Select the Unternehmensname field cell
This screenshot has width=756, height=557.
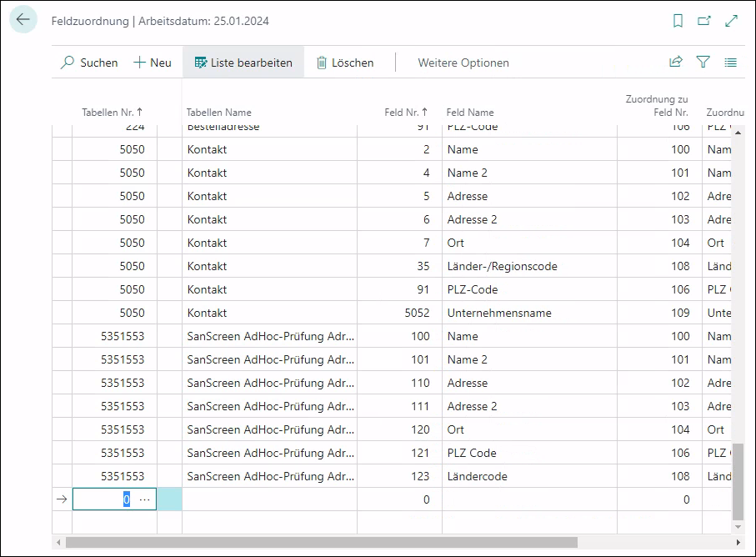point(498,313)
